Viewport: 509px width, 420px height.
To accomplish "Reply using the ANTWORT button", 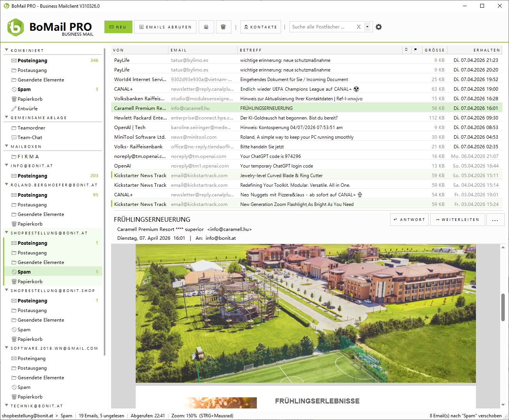I will 409,219.
